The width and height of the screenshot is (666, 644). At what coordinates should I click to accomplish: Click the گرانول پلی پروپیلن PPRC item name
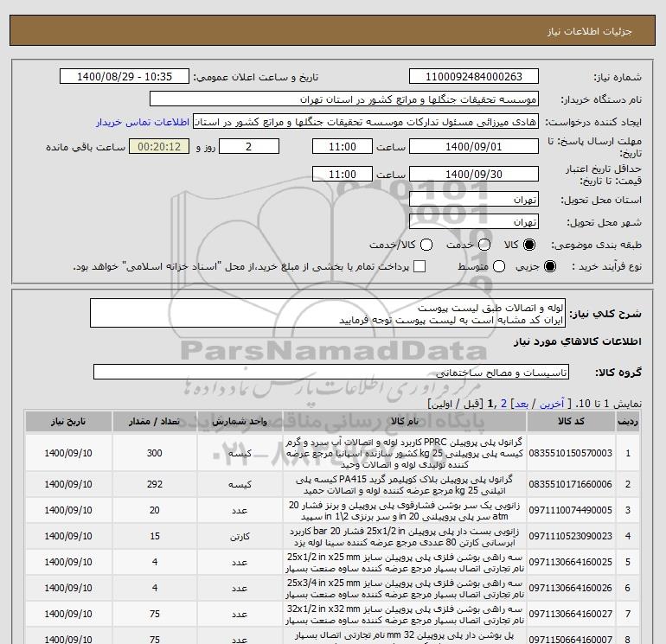pyautogui.click(x=405, y=453)
